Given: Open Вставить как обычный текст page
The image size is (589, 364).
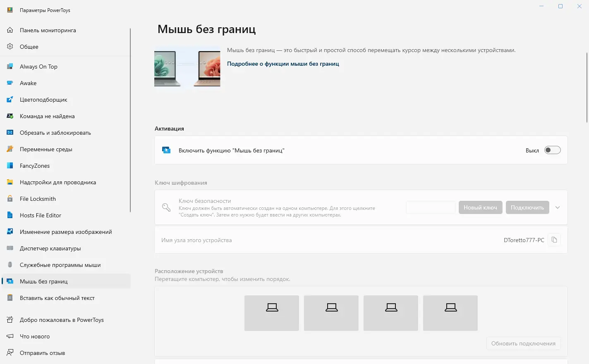Looking at the screenshot, I should tap(57, 298).
